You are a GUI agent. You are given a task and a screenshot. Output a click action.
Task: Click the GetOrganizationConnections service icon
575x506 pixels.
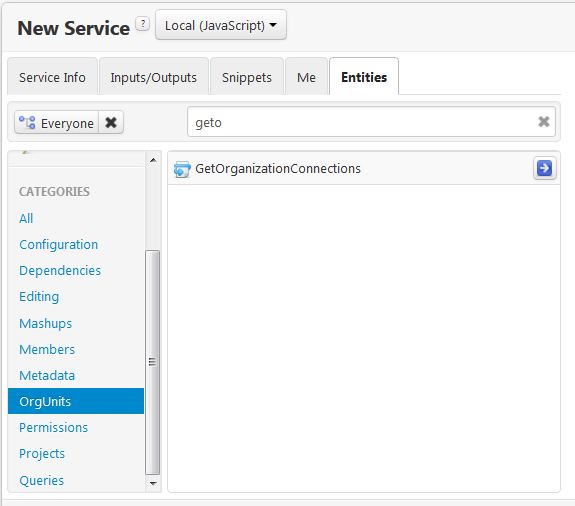point(182,169)
